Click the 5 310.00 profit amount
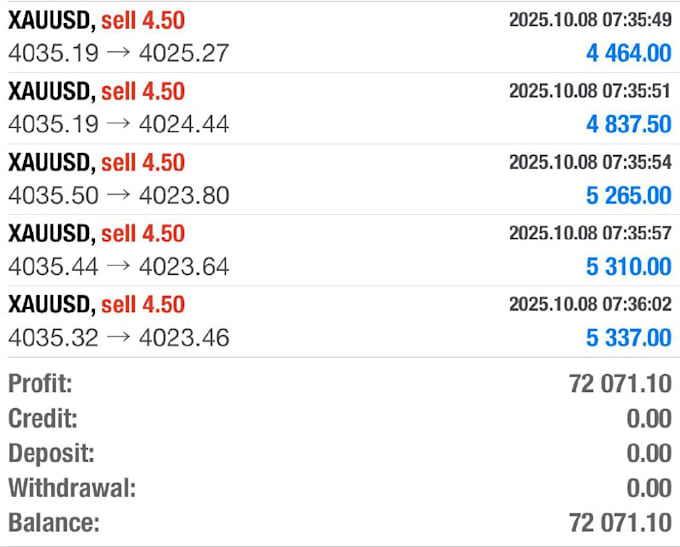The width and height of the screenshot is (680, 547). coord(629,266)
